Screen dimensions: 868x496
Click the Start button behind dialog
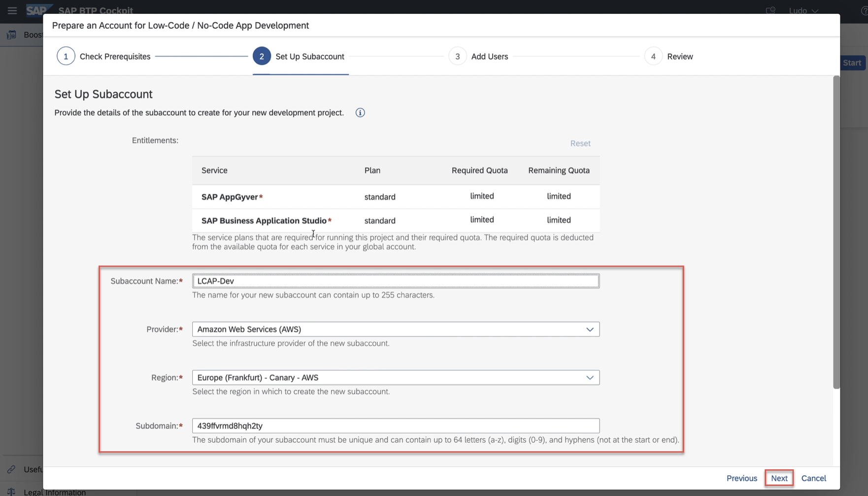pyautogui.click(x=853, y=63)
